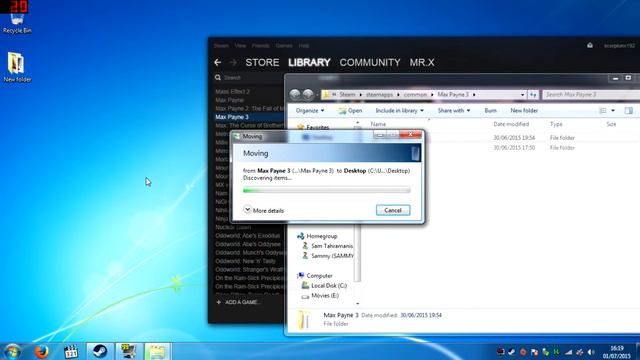This screenshot has height=360, width=640.
Task: Click Burn in Explorer toolbar
Action: click(x=490, y=111)
